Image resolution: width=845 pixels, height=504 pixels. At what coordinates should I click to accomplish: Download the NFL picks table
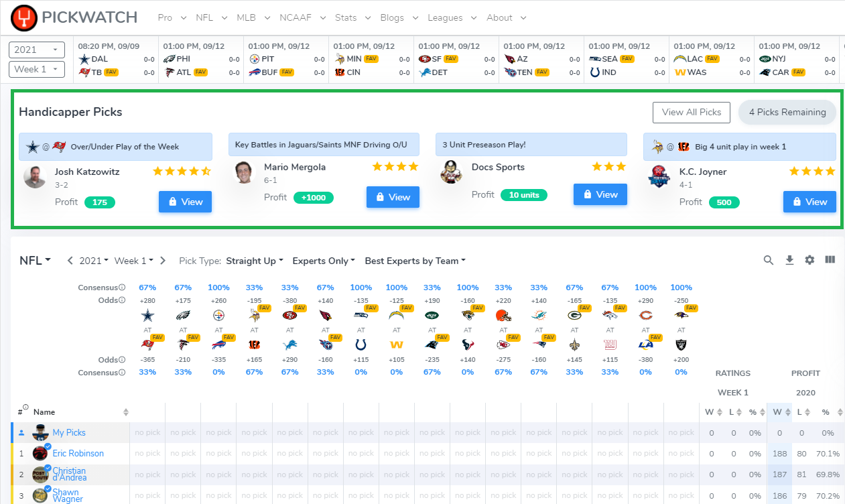789,260
